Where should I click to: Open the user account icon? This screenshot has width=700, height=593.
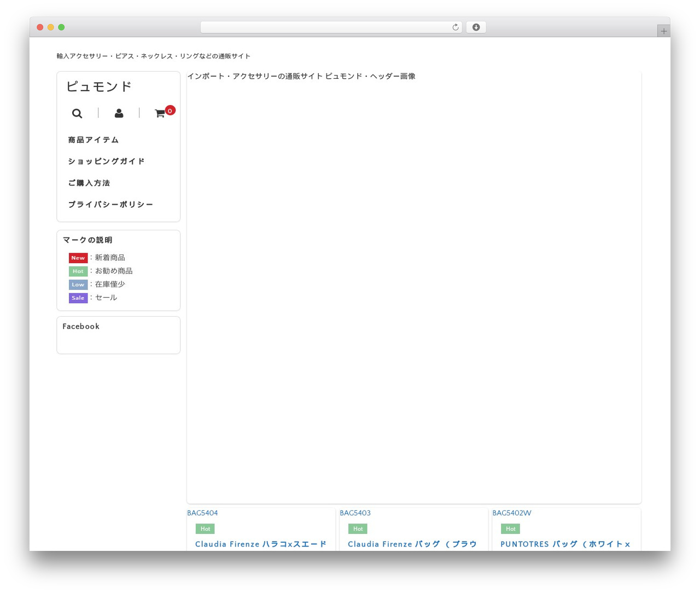pos(119,113)
